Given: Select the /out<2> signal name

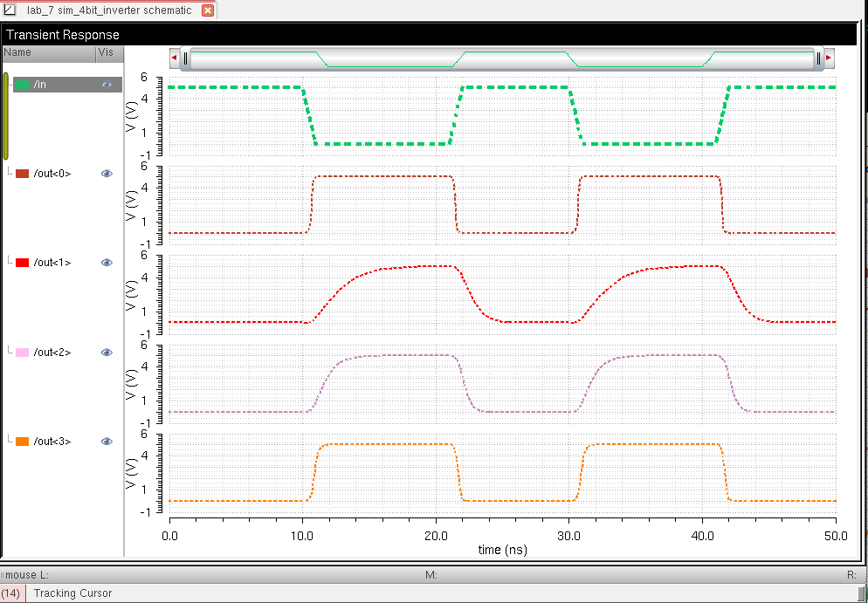Looking at the screenshot, I should (52, 353).
